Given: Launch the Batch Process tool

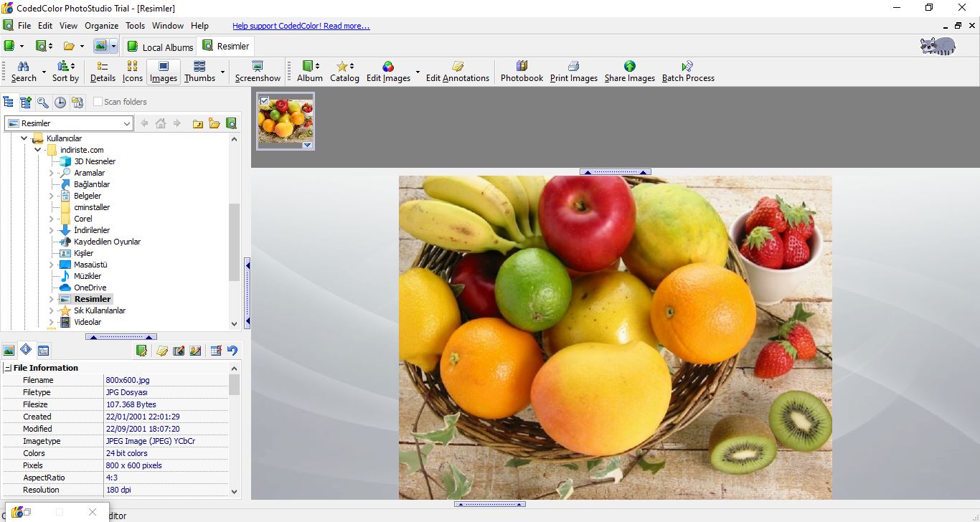Looking at the screenshot, I should [688, 72].
